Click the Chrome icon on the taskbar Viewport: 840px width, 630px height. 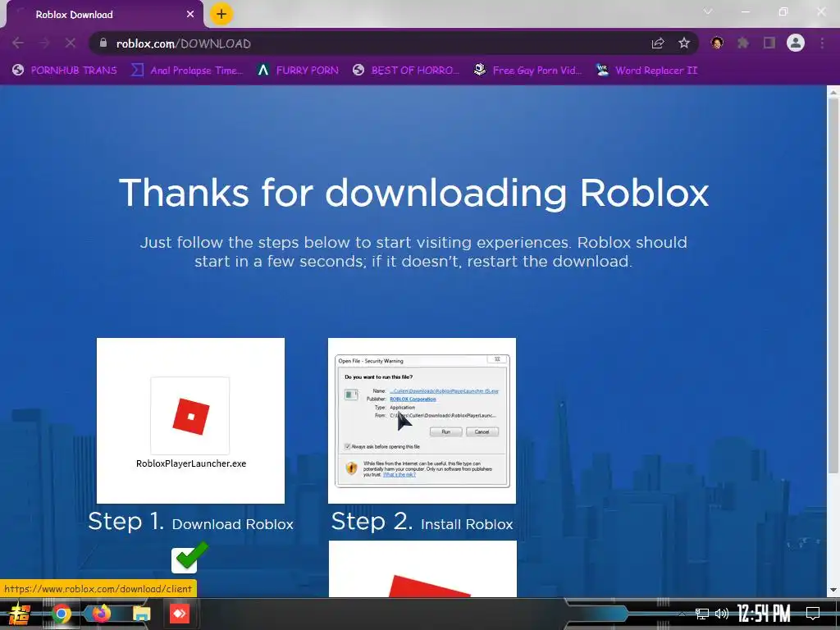(61, 614)
